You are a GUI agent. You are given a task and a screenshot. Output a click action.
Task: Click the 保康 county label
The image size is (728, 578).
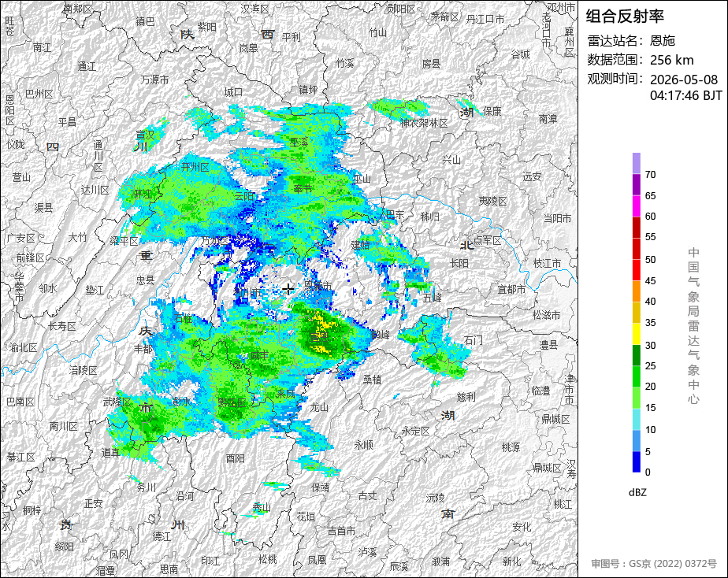(492, 111)
